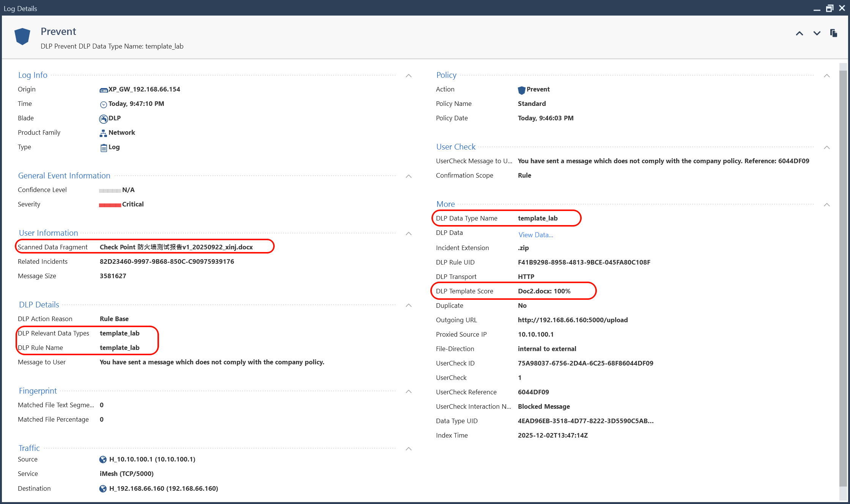Go to previous log with up arrow
This screenshot has height=504, width=850.
800,33
